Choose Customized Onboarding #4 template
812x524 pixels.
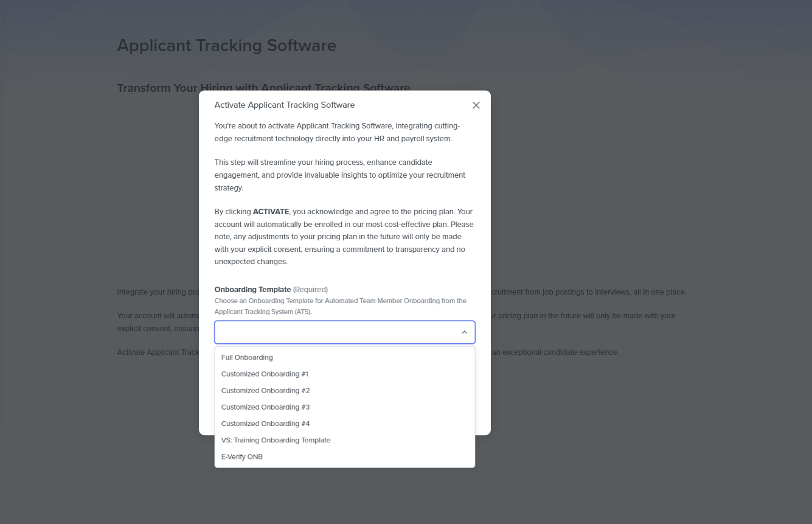[x=265, y=423]
